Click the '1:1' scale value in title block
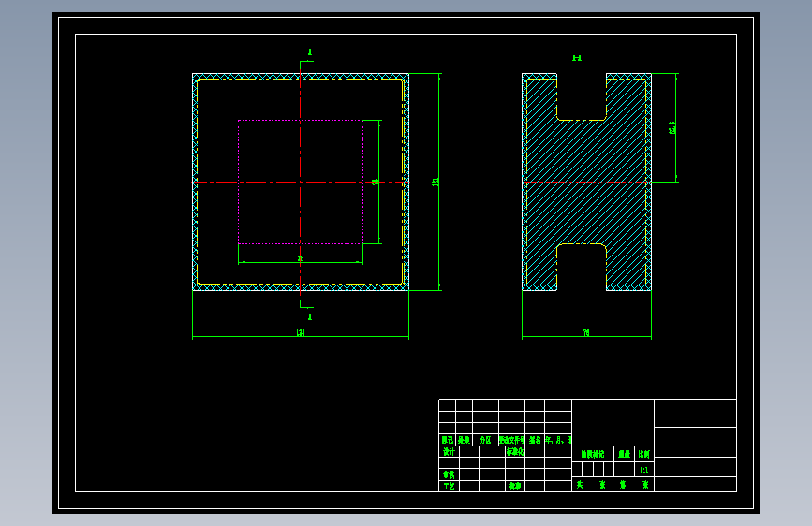Image resolution: width=812 pixels, height=526 pixels. pos(644,470)
